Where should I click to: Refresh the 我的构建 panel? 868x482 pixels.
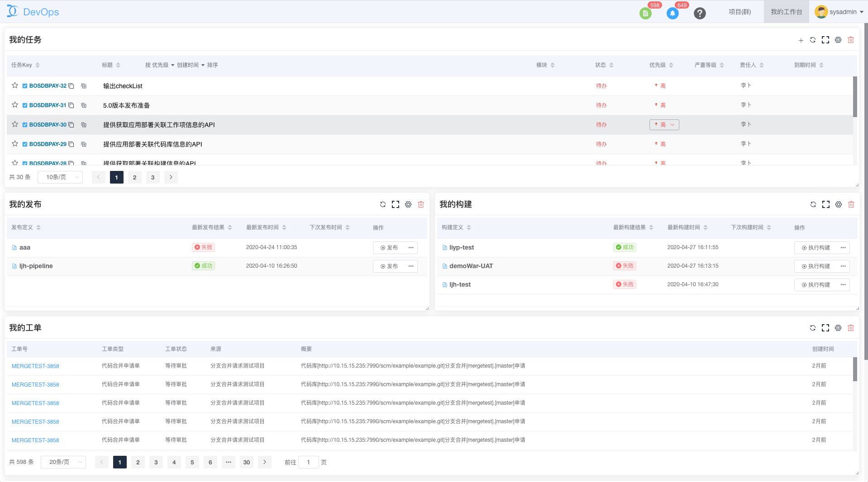click(x=813, y=204)
